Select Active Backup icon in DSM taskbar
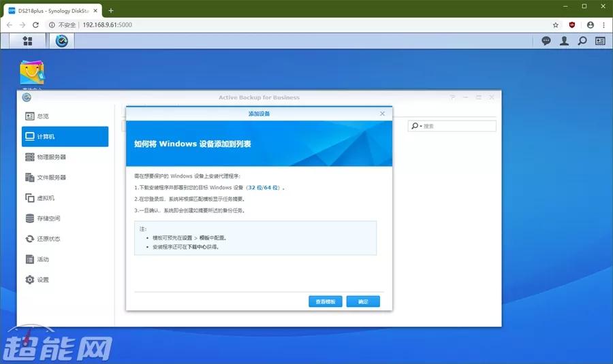613x364 pixels. (61, 41)
